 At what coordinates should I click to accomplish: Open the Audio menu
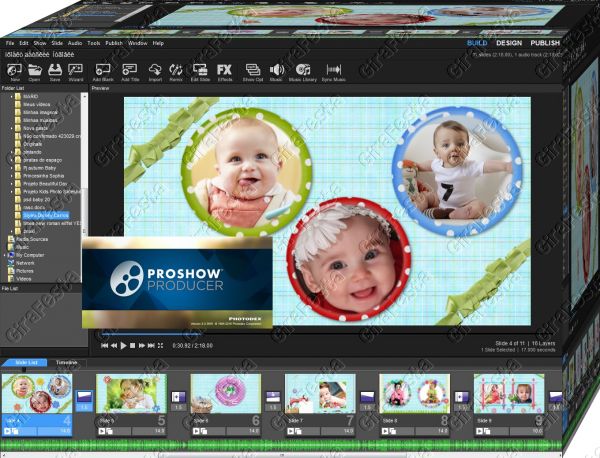[75, 43]
